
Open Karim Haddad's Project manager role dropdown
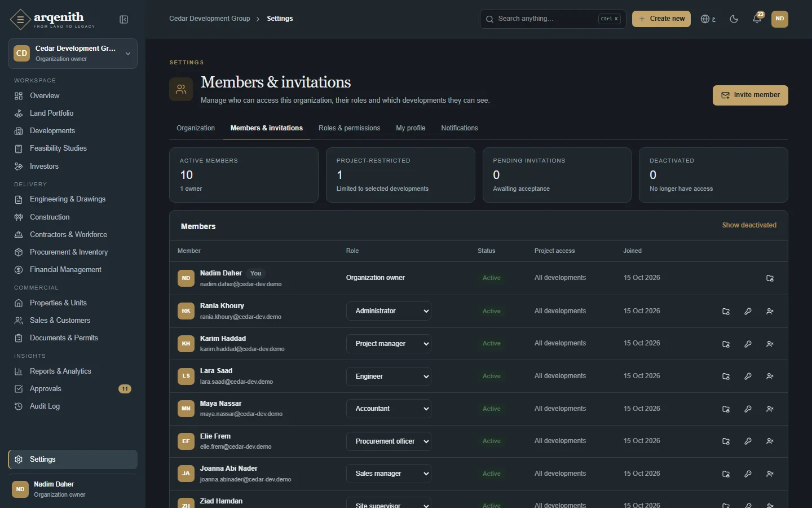click(389, 344)
